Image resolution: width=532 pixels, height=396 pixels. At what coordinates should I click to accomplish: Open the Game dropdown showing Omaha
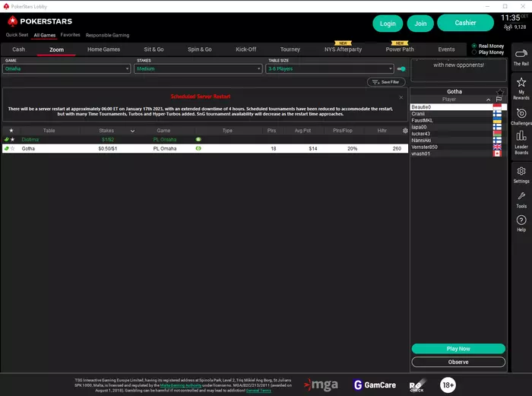pyautogui.click(x=67, y=69)
